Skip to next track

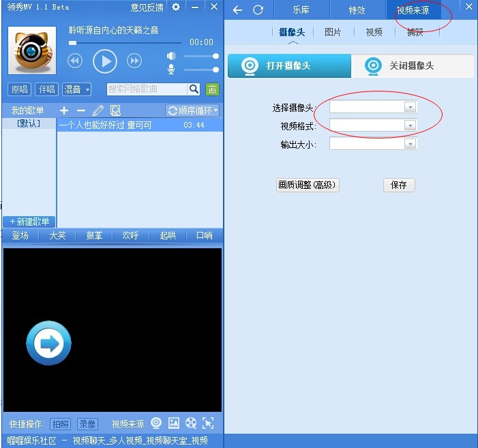(134, 61)
